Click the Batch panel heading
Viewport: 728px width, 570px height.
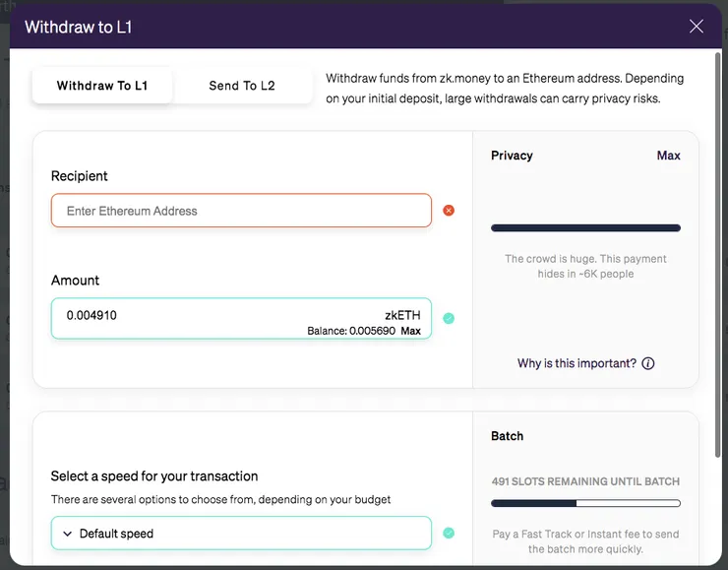(x=507, y=436)
